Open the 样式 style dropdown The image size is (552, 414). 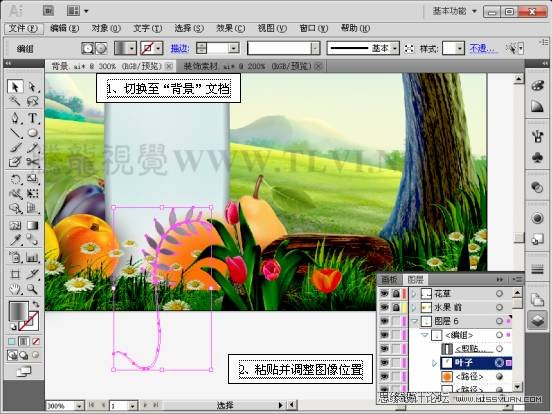460,48
